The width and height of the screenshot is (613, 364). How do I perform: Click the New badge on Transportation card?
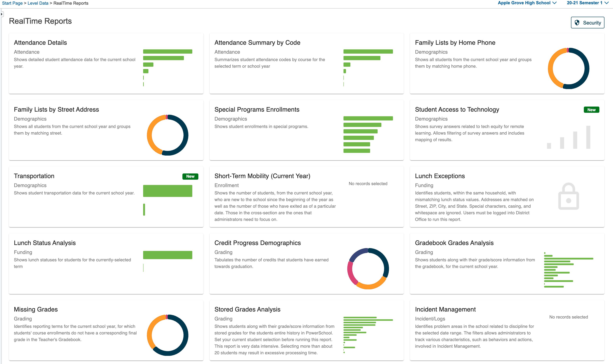(x=190, y=176)
